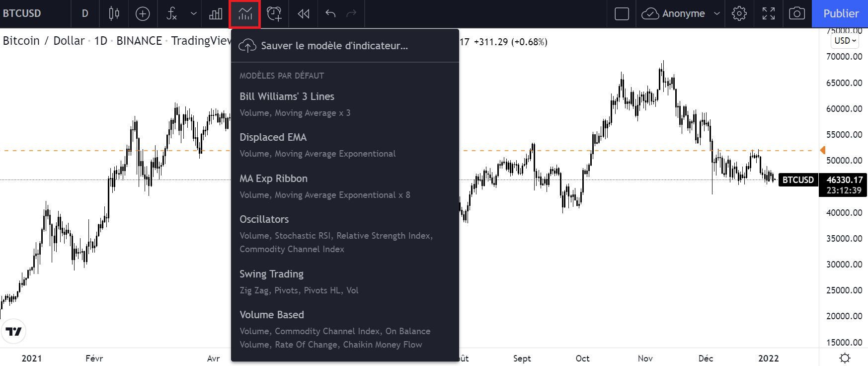This screenshot has width=868, height=366.
Task: Redo the last action
Action: coord(351,13)
